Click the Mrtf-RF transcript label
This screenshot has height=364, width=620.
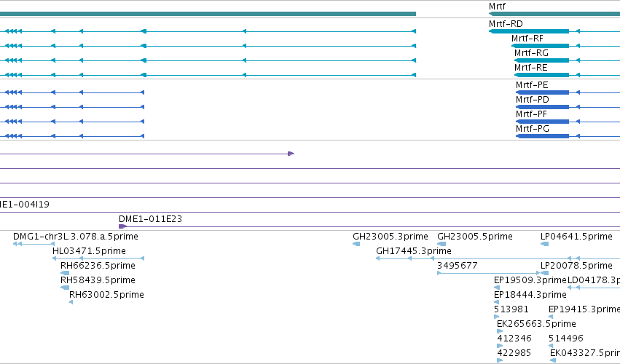pyautogui.click(x=527, y=39)
